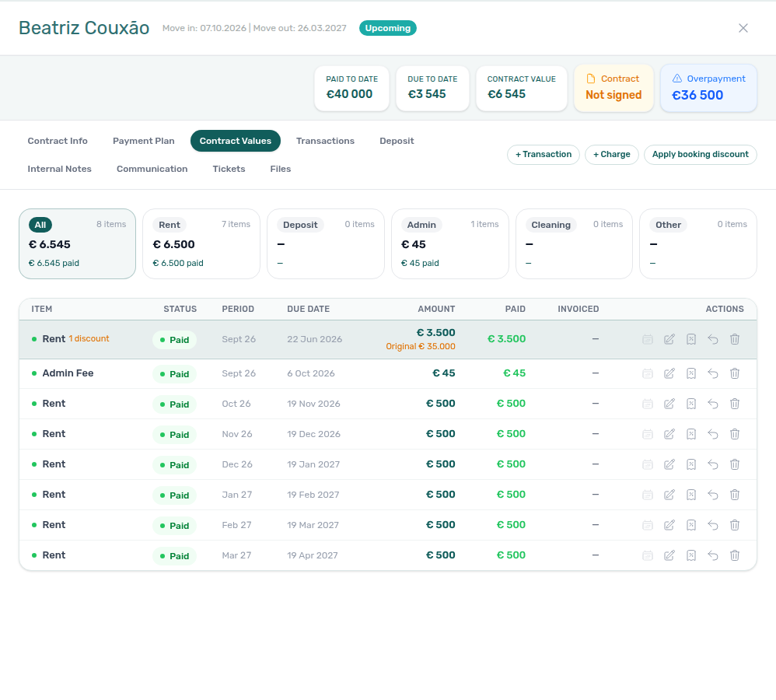Revert payment on the Admin Fee row
The height and width of the screenshot is (700, 776).
(x=713, y=373)
